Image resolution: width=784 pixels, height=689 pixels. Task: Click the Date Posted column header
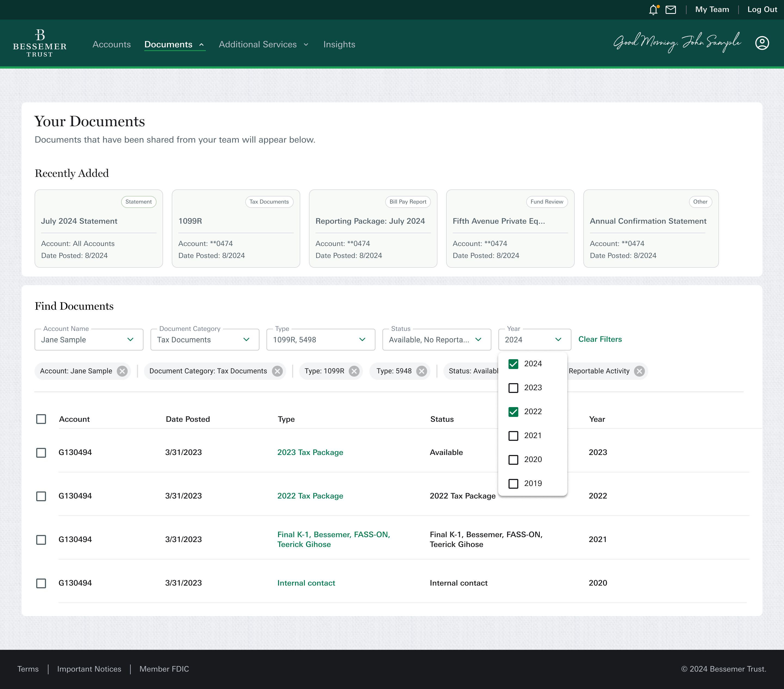188,419
